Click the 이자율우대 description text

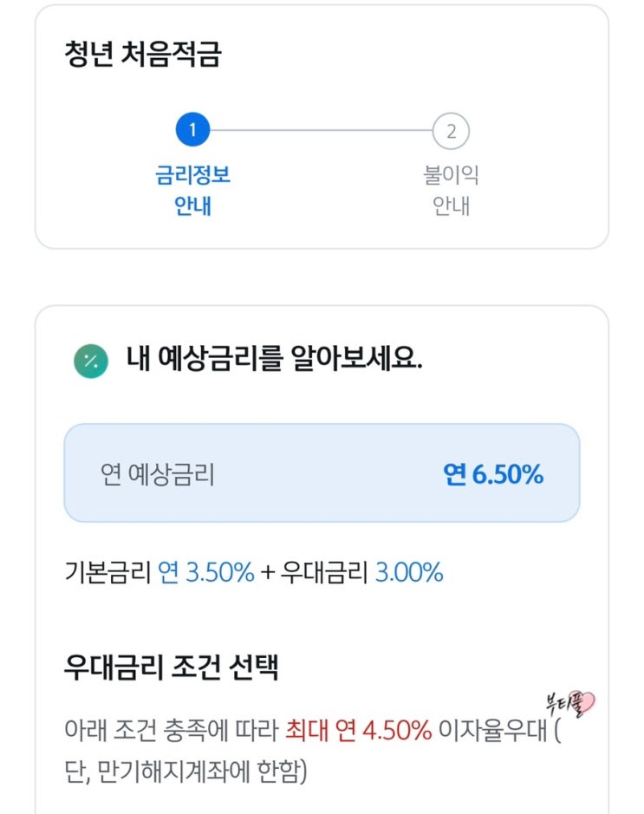(x=493, y=730)
